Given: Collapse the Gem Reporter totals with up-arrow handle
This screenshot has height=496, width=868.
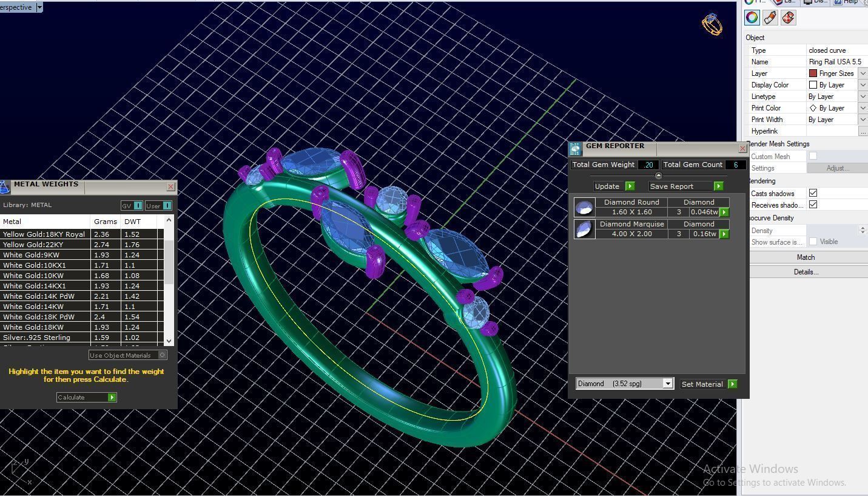Looking at the screenshot, I should [x=659, y=175].
